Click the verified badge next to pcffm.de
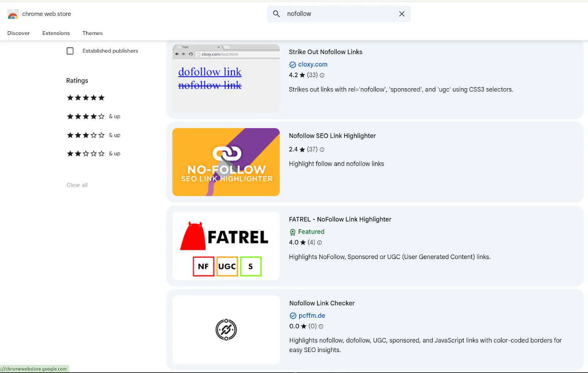 tap(293, 315)
